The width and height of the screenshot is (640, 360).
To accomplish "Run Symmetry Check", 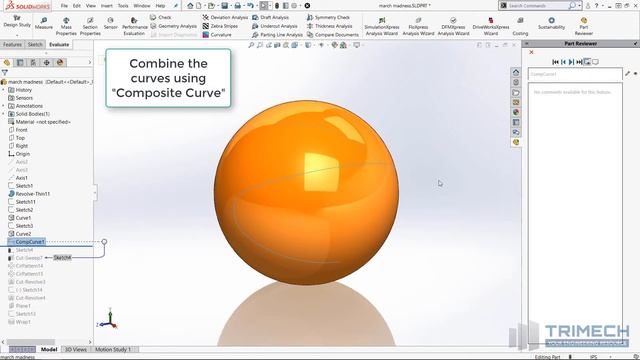I will 328,18.
